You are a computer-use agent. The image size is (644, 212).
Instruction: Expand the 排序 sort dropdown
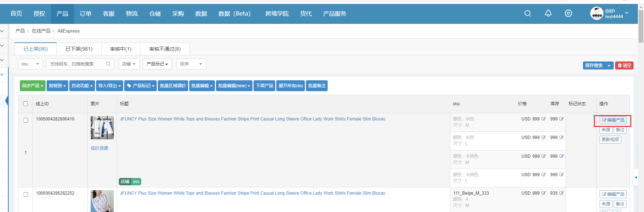click(x=191, y=64)
